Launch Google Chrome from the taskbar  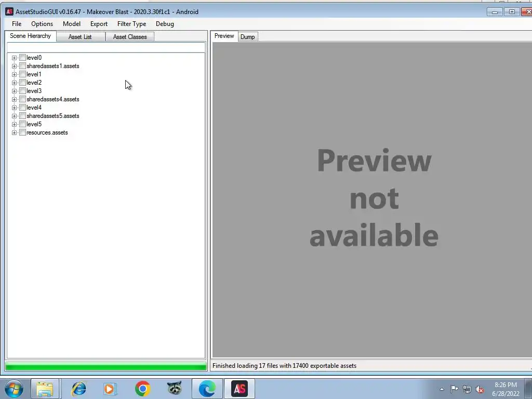[x=142, y=389]
